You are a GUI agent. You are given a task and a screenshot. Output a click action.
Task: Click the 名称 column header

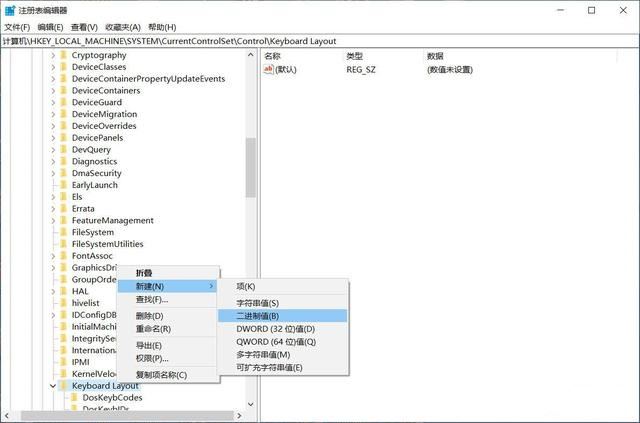[x=273, y=56]
